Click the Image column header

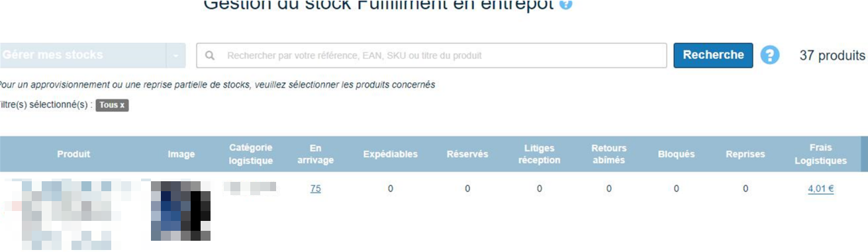(x=181, y=154)
